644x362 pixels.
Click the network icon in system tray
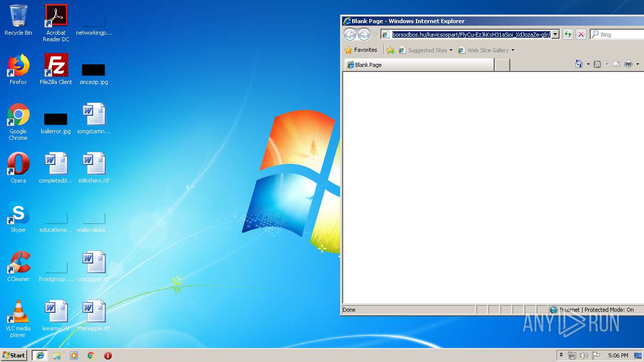pyautogui.click(x=572, y=355)
